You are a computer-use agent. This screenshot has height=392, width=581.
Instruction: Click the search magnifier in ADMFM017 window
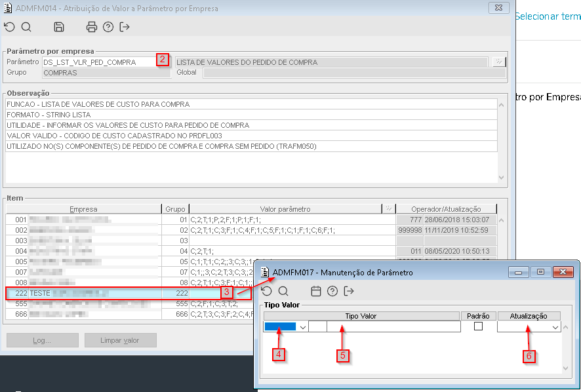tap(283, 291)
